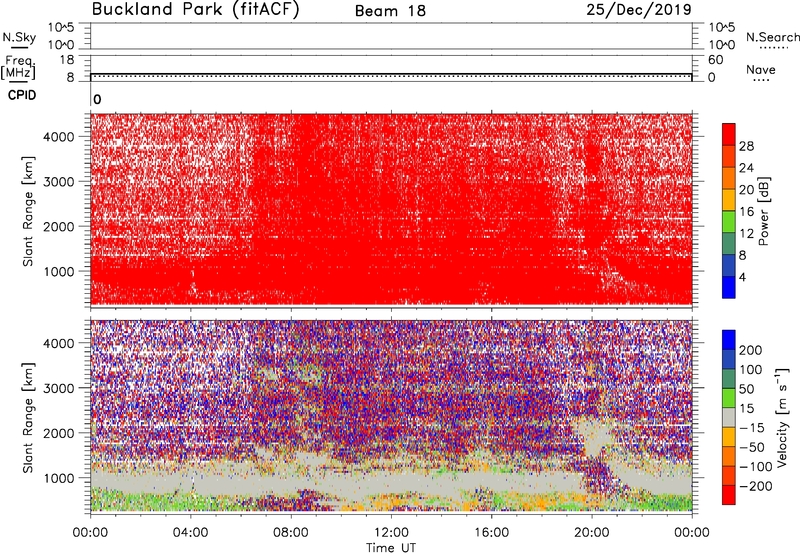Viewport: 800px width, 554px height.
Task: Click the CPID value '0'
Action: click(x=97, y=99)
